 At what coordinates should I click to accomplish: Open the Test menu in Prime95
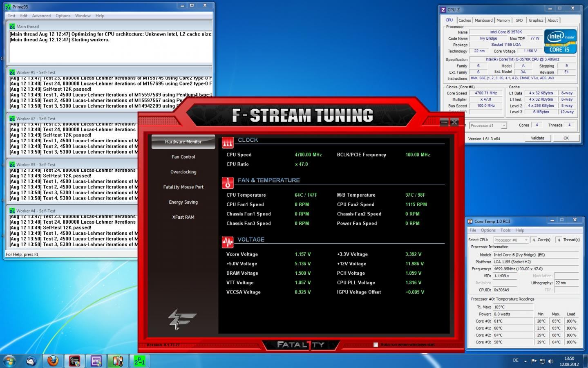11,16
